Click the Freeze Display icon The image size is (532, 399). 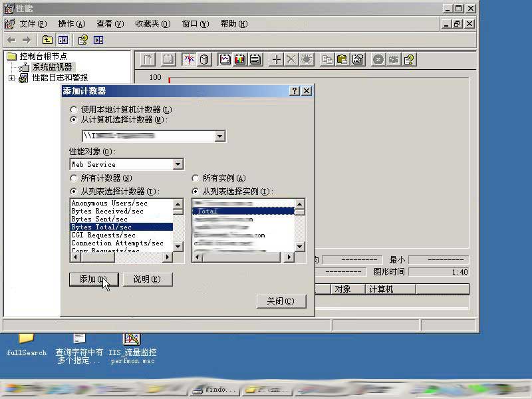tap(378, 60)
